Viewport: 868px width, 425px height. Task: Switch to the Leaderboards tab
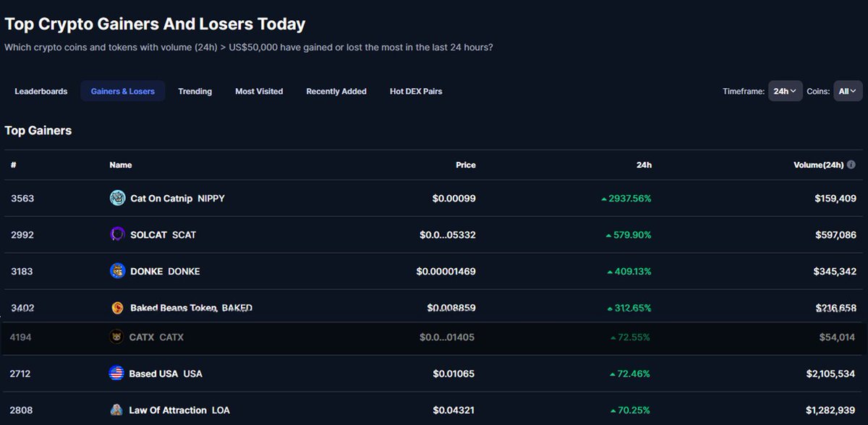[x=41, y=91]
